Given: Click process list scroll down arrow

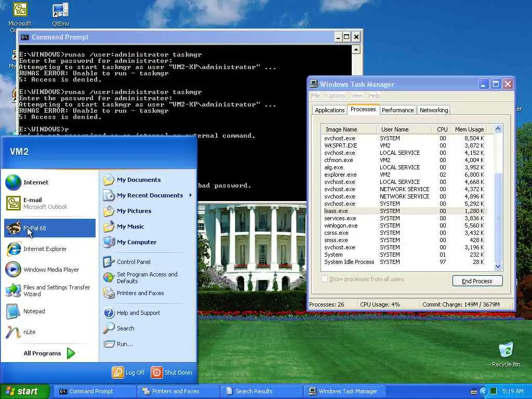Looking at the screenshot, I should point(498,266).
